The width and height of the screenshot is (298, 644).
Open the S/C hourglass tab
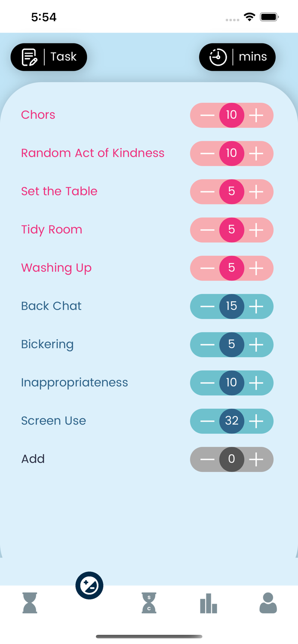coord(149,603)
